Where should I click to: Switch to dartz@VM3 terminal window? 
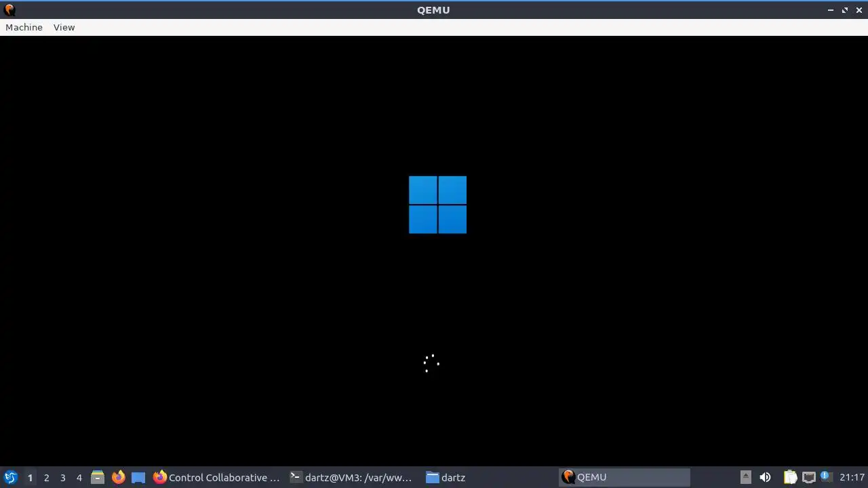(x=351, y=477)
